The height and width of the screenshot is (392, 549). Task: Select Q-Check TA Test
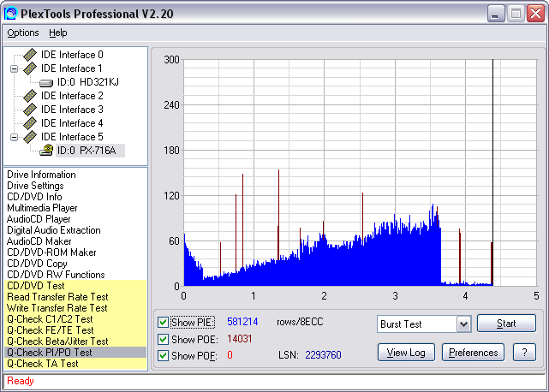click(x=75, y=364)
